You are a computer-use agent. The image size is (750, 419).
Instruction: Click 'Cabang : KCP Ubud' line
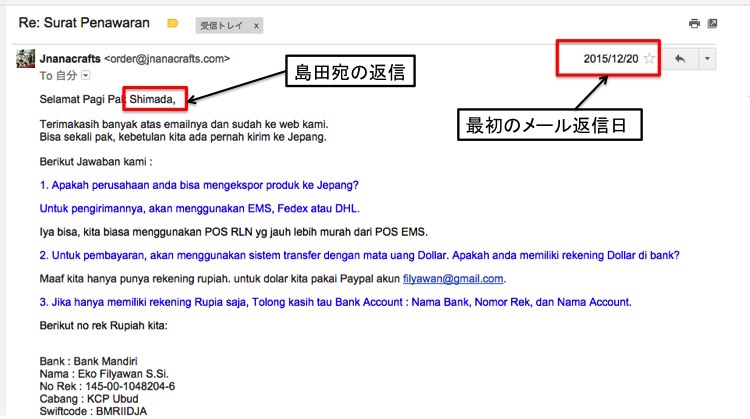[89, 398]
